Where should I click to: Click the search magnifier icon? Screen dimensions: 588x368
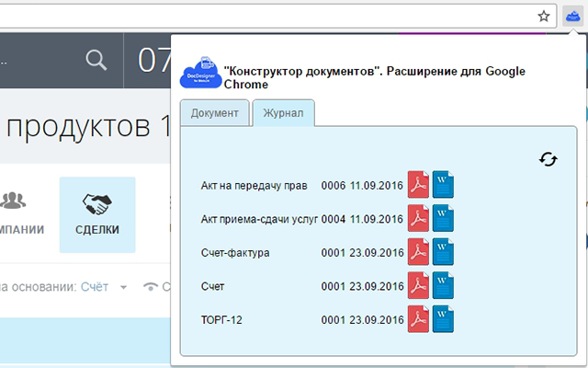click(x=96, y=60)
